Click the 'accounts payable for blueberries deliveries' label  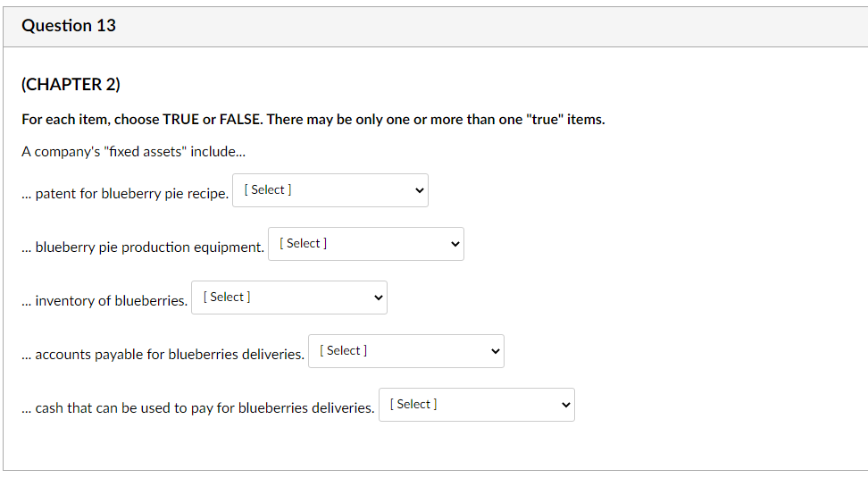pos(163,355)
